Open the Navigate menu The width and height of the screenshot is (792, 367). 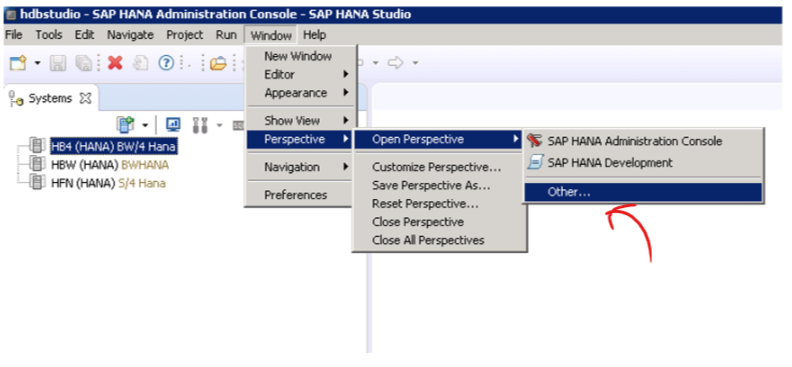[130, 35]
